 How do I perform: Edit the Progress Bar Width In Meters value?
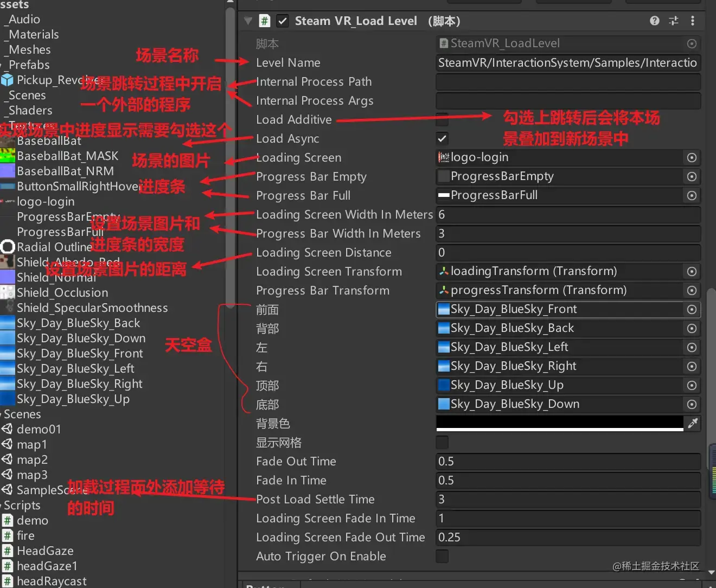[568, 233]
